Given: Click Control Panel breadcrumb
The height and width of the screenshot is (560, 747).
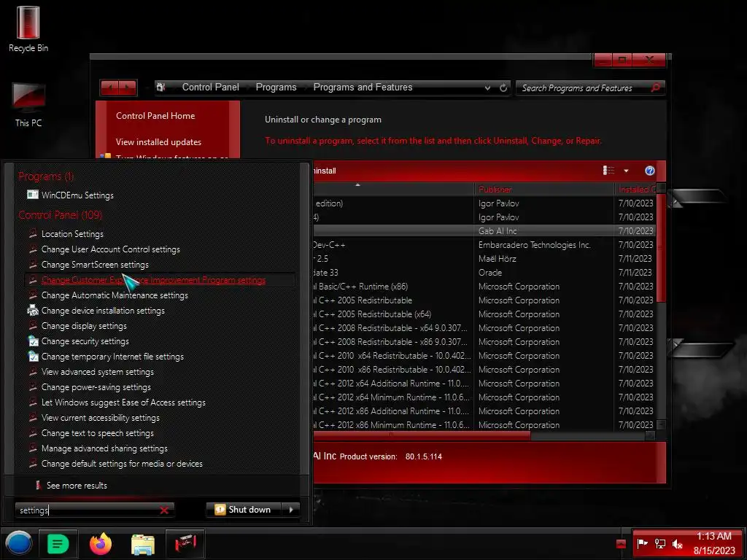Looking at the screenshot, I should (x=211, y=87).
